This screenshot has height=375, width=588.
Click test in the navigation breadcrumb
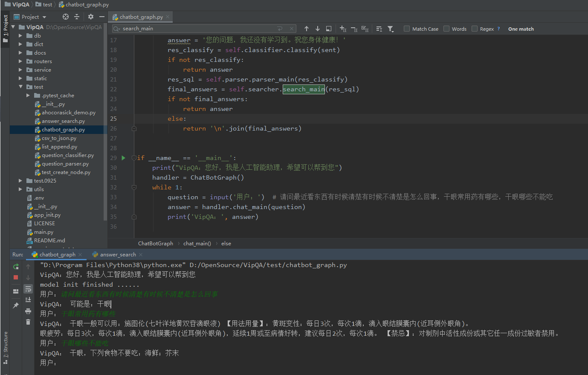coord(44,5)
